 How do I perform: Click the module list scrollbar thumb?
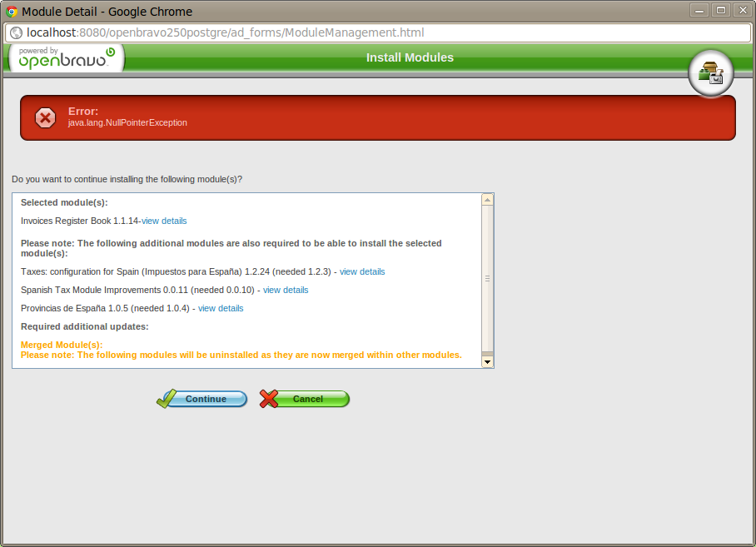click(x=487, y=278)
